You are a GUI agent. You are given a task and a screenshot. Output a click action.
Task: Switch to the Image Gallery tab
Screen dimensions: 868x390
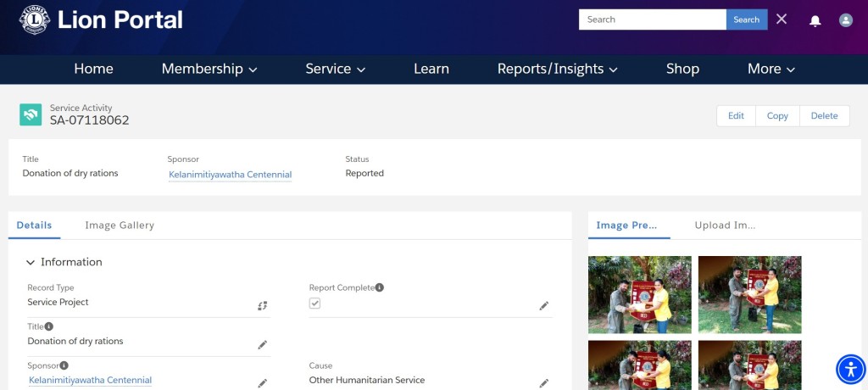[120, 226]
